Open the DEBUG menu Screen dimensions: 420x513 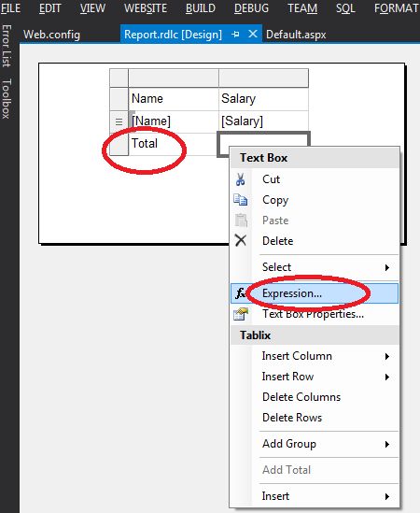[x=251, y=8]
